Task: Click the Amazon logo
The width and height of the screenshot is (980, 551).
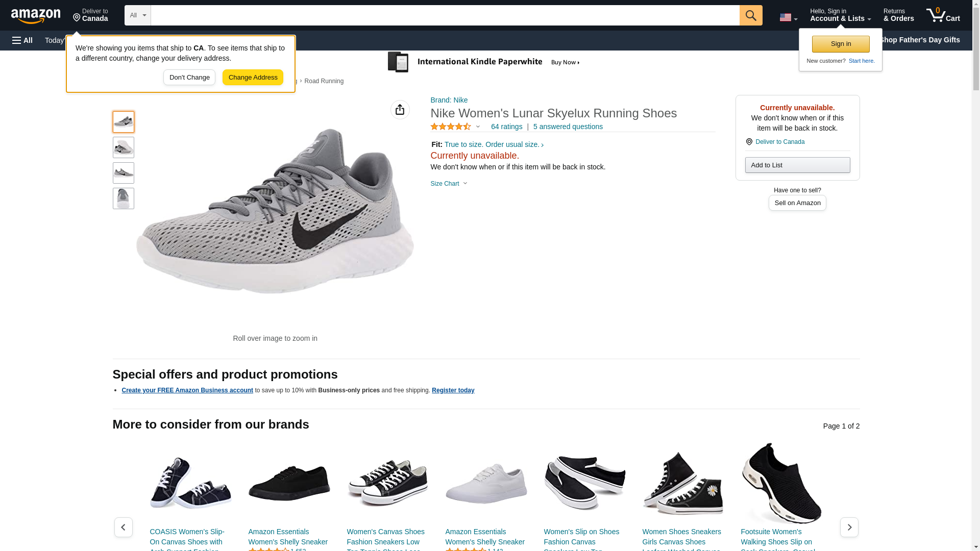Action: pos(36,16)
